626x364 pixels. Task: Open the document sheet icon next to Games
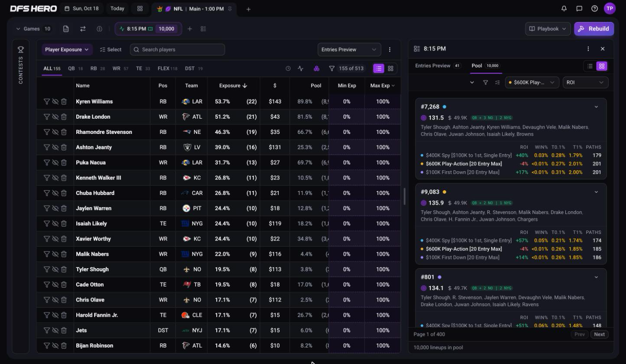[66, 29]
